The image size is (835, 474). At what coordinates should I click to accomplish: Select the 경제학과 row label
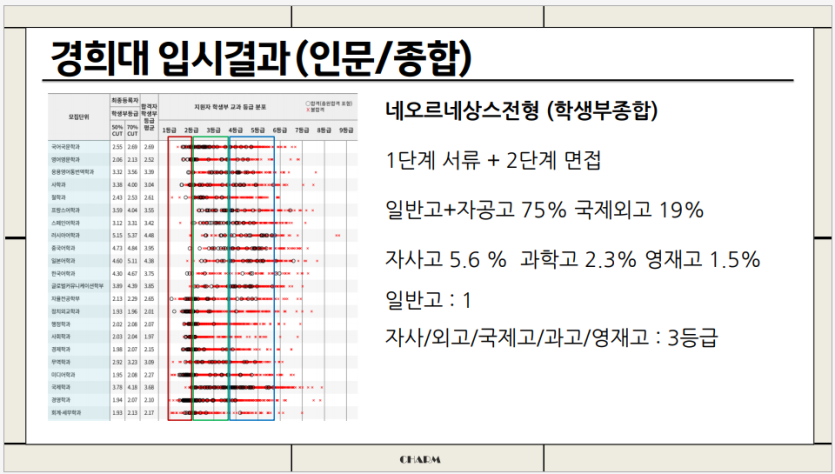61,349
